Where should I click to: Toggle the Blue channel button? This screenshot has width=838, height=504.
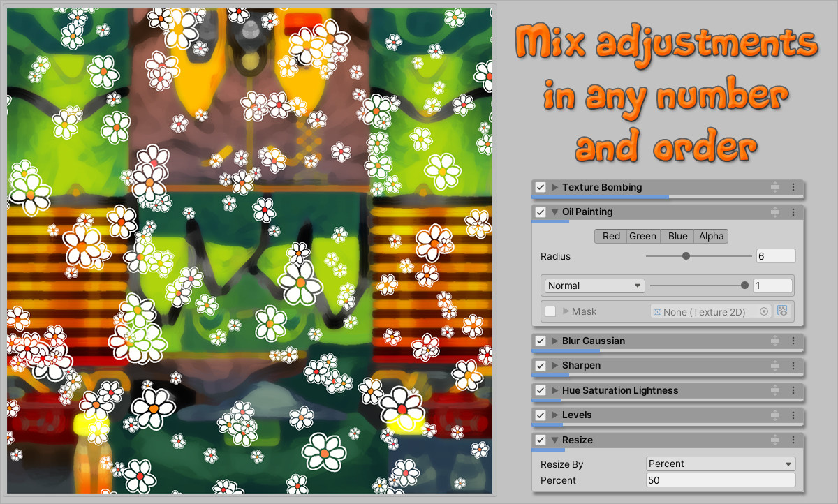(677, 236)
